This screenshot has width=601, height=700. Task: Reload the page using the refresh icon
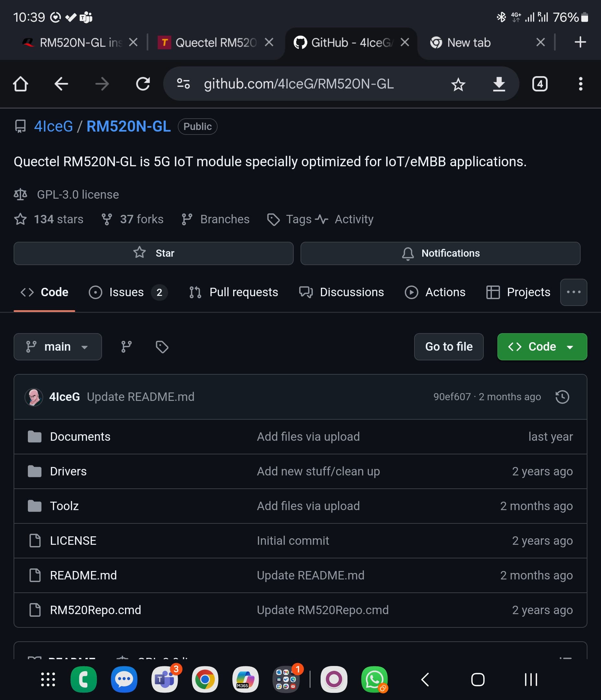click(143, 84)
